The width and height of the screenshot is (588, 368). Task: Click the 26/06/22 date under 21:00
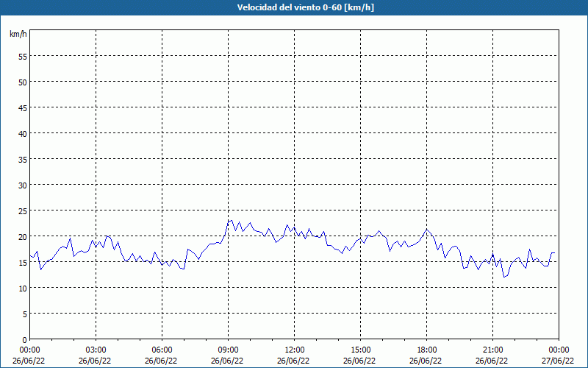pyautogui.click(x=492, y=361)
